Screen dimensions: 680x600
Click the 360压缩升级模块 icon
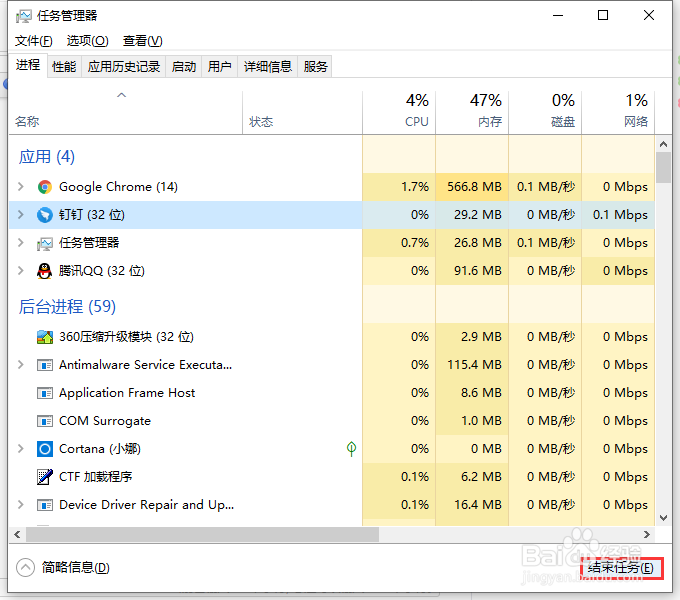click(45, 337)
